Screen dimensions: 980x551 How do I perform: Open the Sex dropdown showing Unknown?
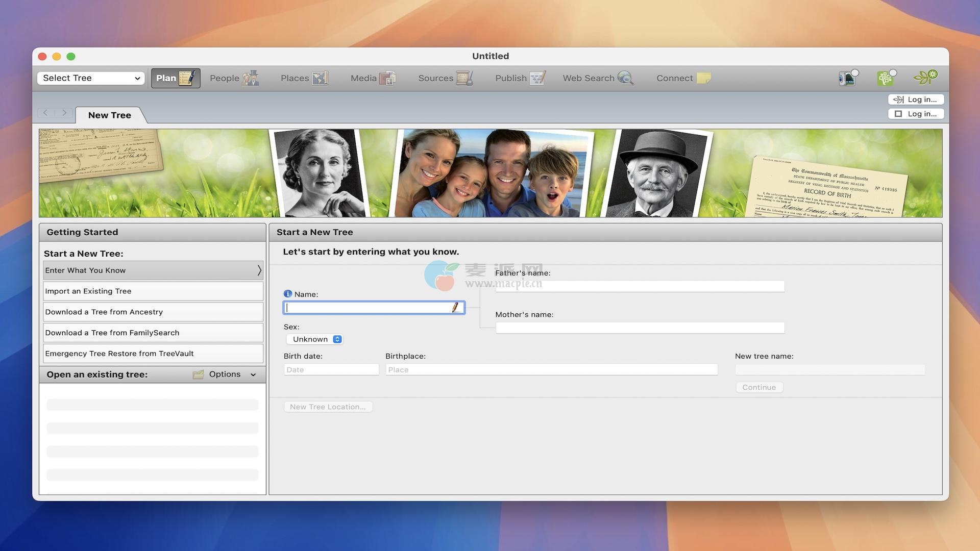314,339
